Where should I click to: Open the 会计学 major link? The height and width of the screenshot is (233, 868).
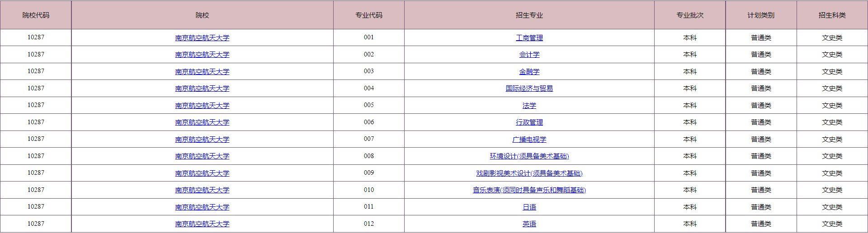pyautogui.click(x=529, y=55)
